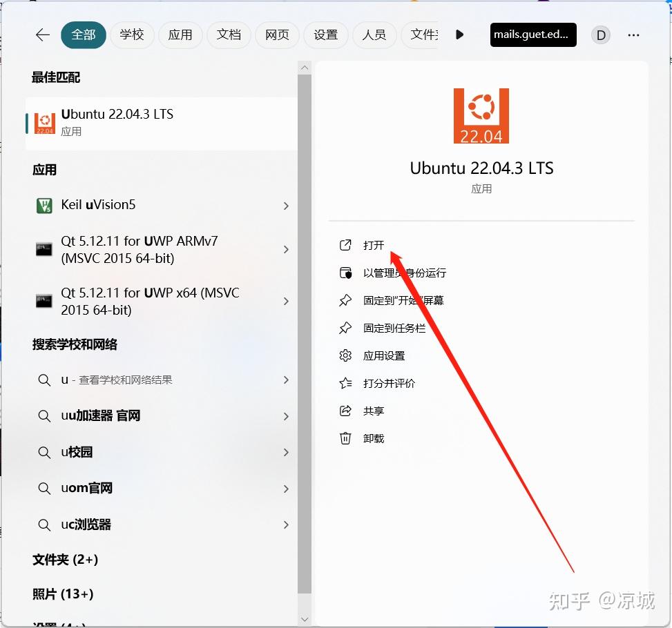This screenshot has height=628, width=672.
Task: Choose 固定到任务栏
Action: tap(394, 328)
